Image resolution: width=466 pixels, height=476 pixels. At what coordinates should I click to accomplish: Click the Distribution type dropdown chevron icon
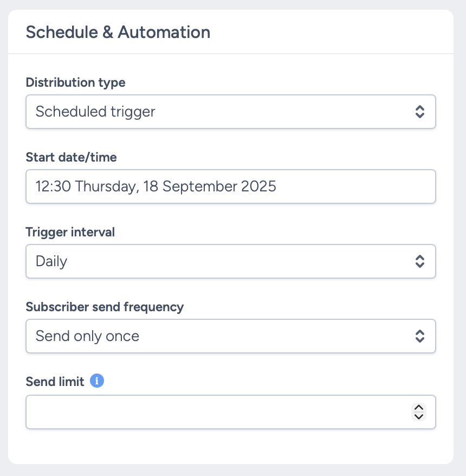[420, 112]
